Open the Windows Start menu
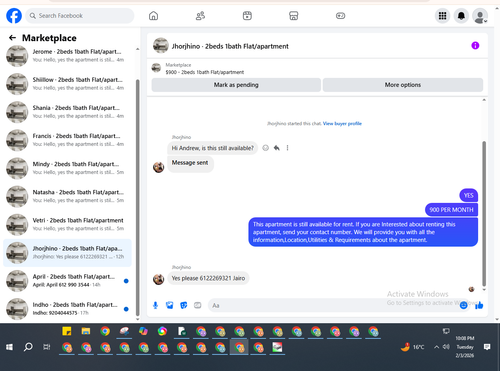 (x=9, y=347)
